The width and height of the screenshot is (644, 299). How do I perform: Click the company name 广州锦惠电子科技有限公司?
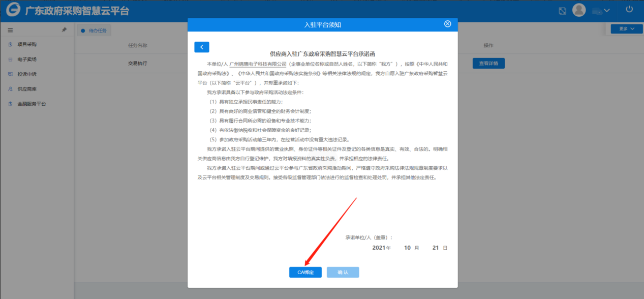click(258, 64)
